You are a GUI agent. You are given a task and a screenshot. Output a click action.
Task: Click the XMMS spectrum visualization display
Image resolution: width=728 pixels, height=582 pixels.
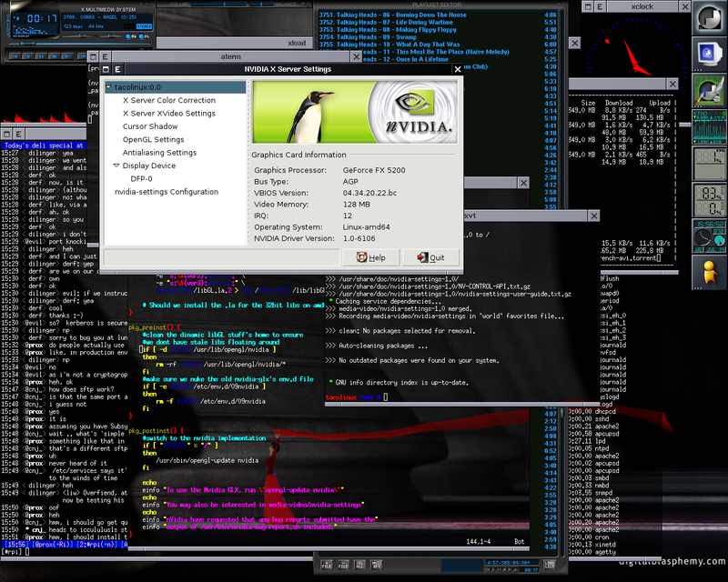tap(35, 30)
